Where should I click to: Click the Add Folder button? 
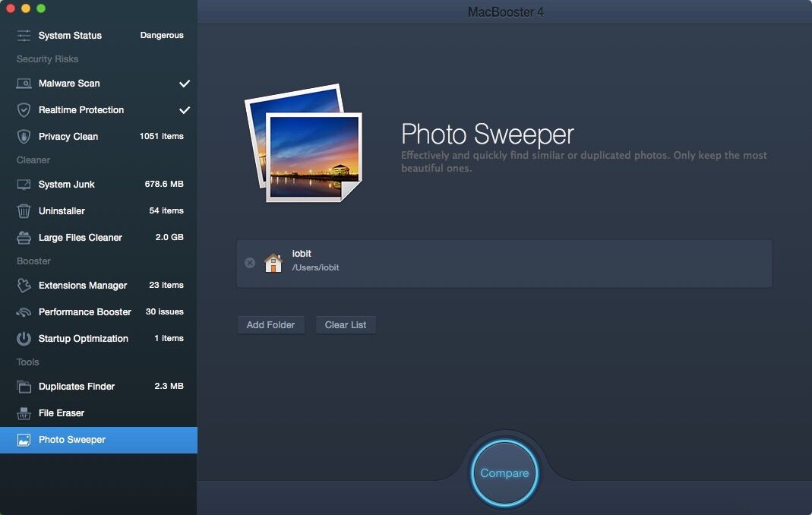click(x=271, y=325)
